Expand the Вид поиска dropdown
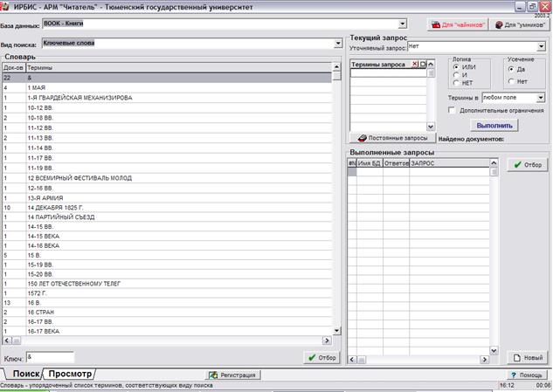 [338, 43]
